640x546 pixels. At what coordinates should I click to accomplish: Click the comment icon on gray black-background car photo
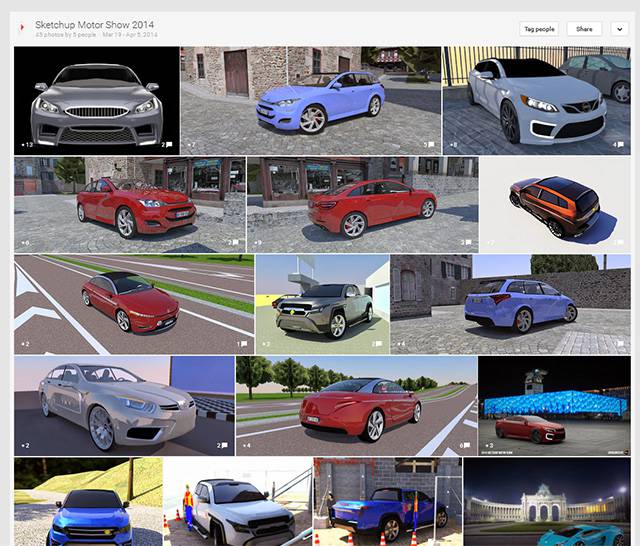[169, 144]
